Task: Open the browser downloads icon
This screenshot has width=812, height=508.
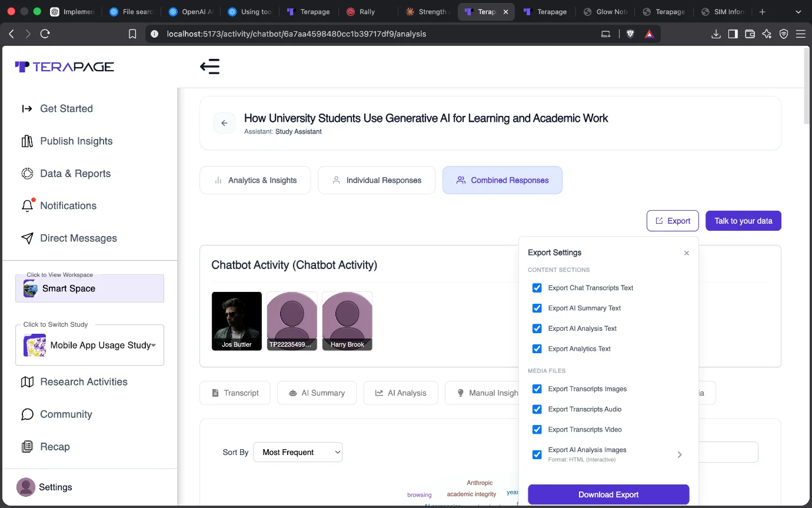Action: 716,34
